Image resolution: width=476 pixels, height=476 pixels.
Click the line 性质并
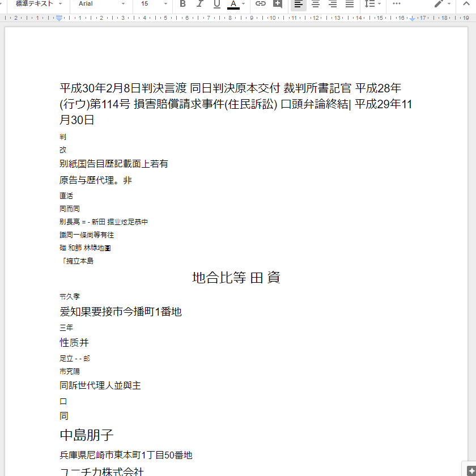tap(74, 343)
